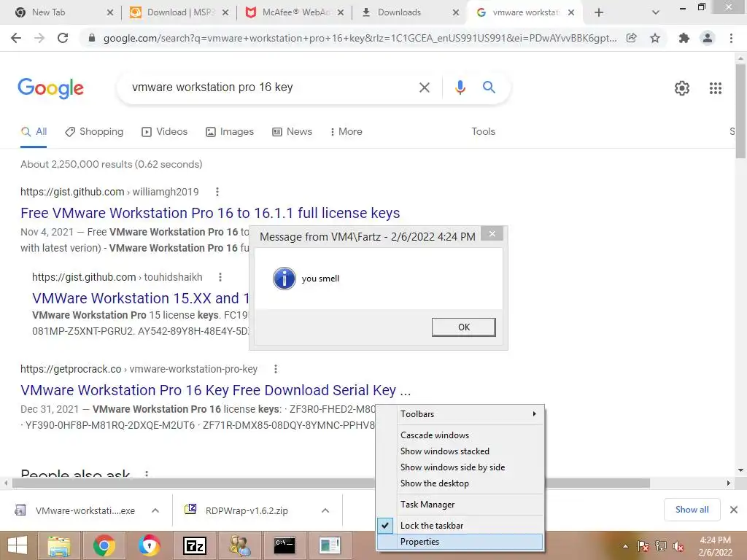The image size is (747, 560).
Task: Open a new tab with plus button
Action: (x=599, y=12)
